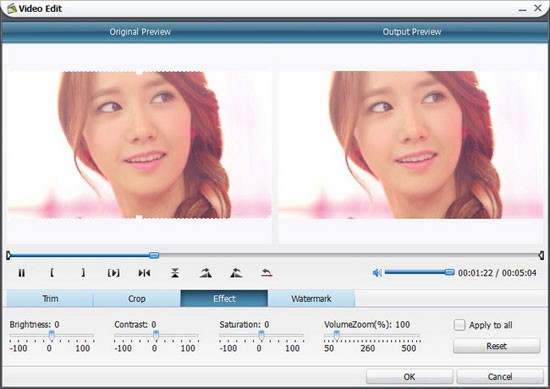The width and height of the screenshot is (550, 389).
Task: Select the Effect tab
Action: click(x=224, y=299)
